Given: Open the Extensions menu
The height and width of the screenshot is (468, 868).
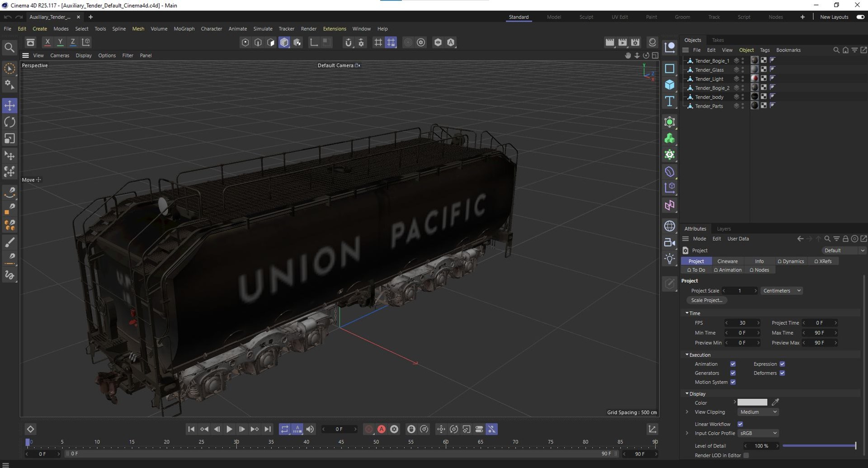Looking at the screenshot, I should click(335, 28).
